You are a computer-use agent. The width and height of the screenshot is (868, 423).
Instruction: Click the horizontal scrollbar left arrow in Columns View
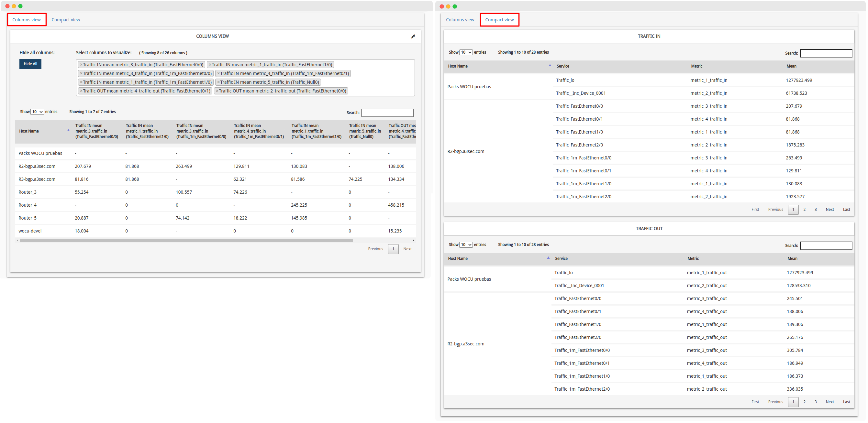pyautogui.click(x=17, y=241)
